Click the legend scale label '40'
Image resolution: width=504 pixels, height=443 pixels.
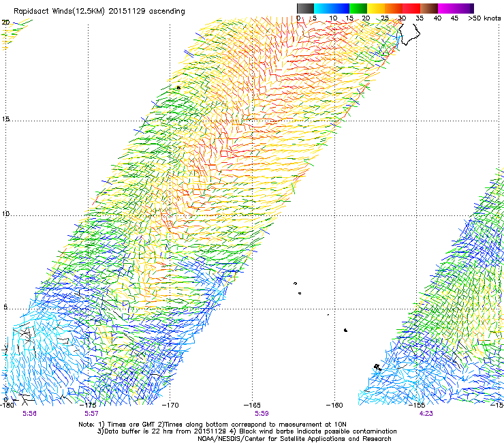[437, 18]
